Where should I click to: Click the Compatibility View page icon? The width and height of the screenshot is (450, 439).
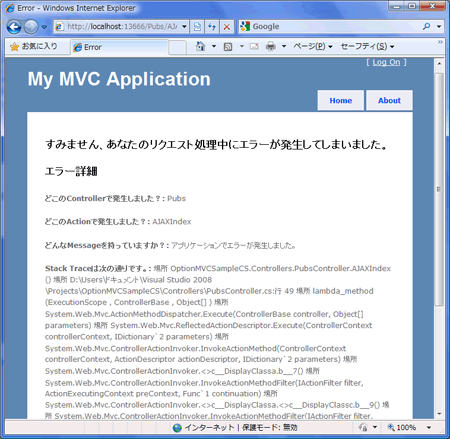197,27
